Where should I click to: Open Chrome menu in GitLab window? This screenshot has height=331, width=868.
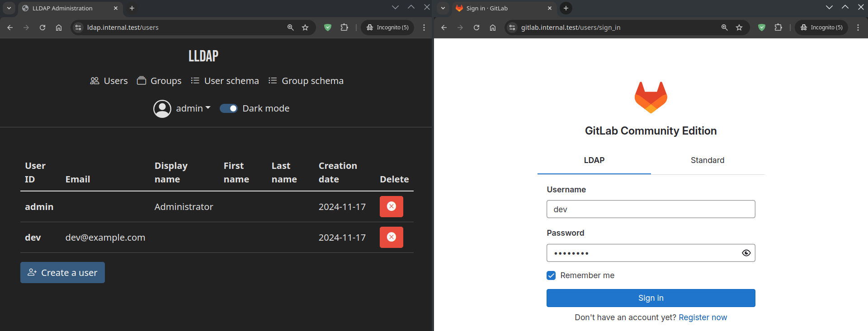point(858,28)
